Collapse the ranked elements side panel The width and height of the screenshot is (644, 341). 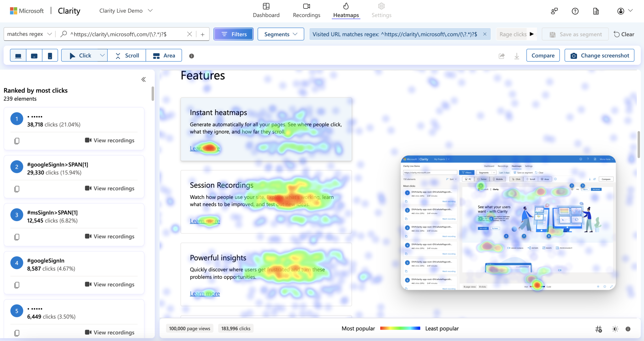click(143, 79)
